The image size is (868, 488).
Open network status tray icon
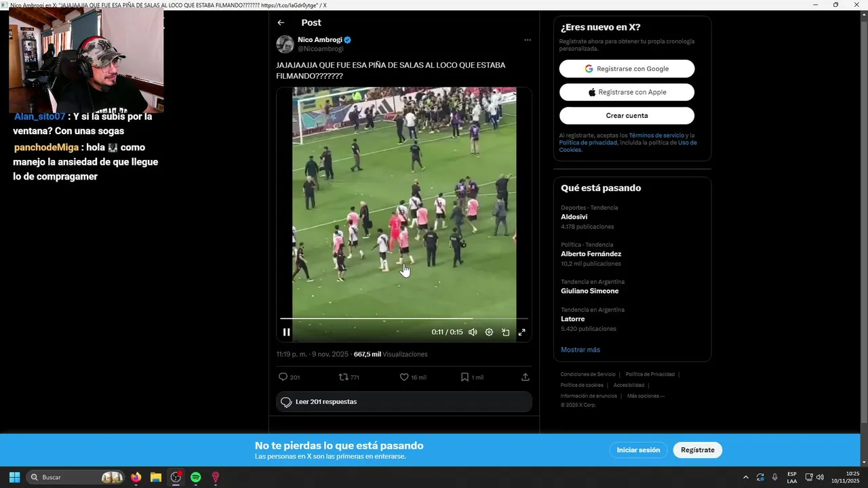click(x=809, y=477)
